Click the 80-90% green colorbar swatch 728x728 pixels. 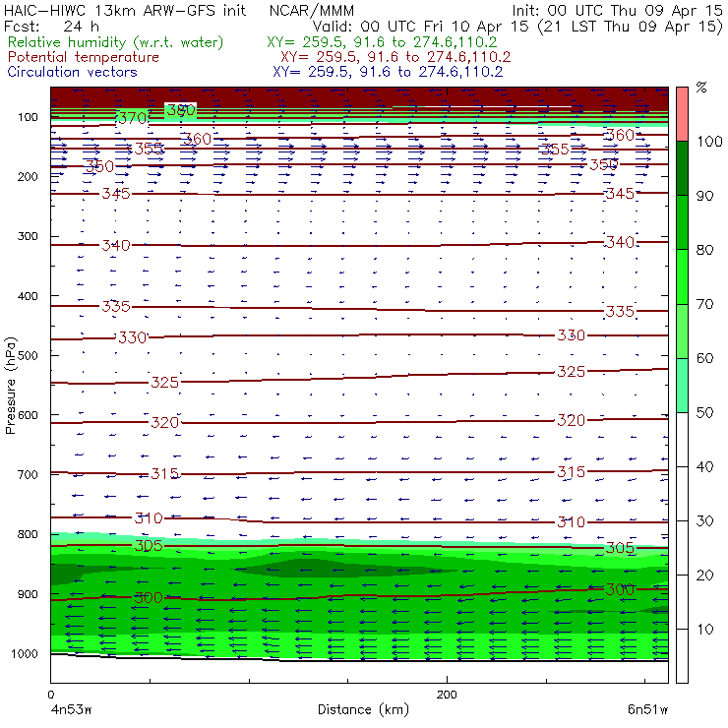[x=682, y=222]
